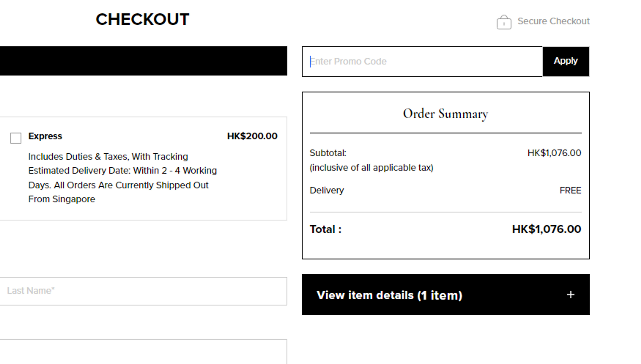
Task: Click the inclusive of all applicable tax note
Action: pyautogui.click(x=371, y=168)
